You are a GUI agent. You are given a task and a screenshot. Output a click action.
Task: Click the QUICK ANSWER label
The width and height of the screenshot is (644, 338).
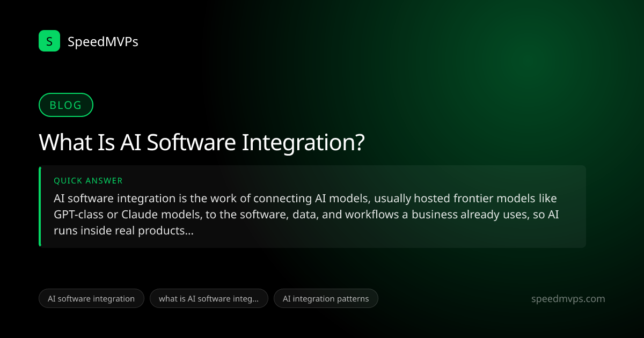point(89,181)
